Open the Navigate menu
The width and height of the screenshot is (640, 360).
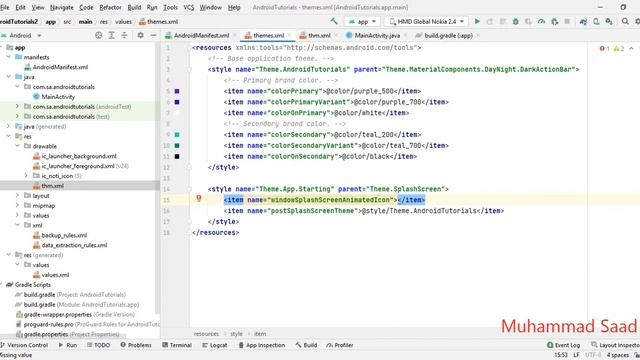pos(61,7)
